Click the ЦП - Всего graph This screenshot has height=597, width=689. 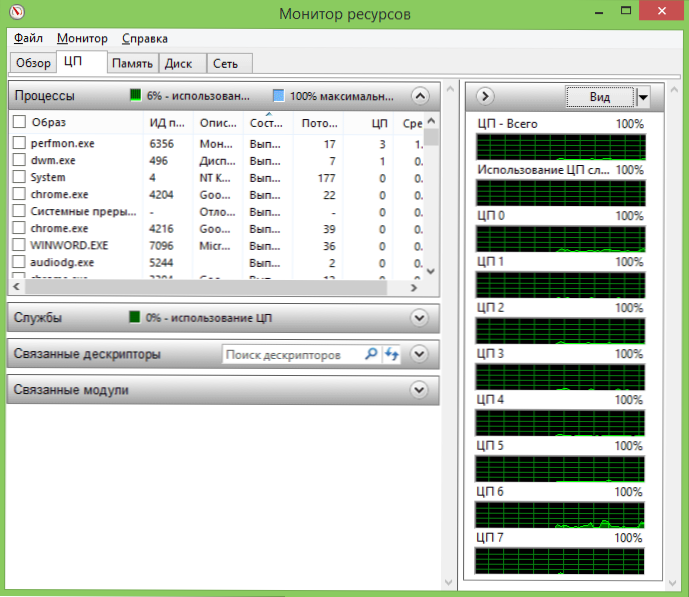561,147
